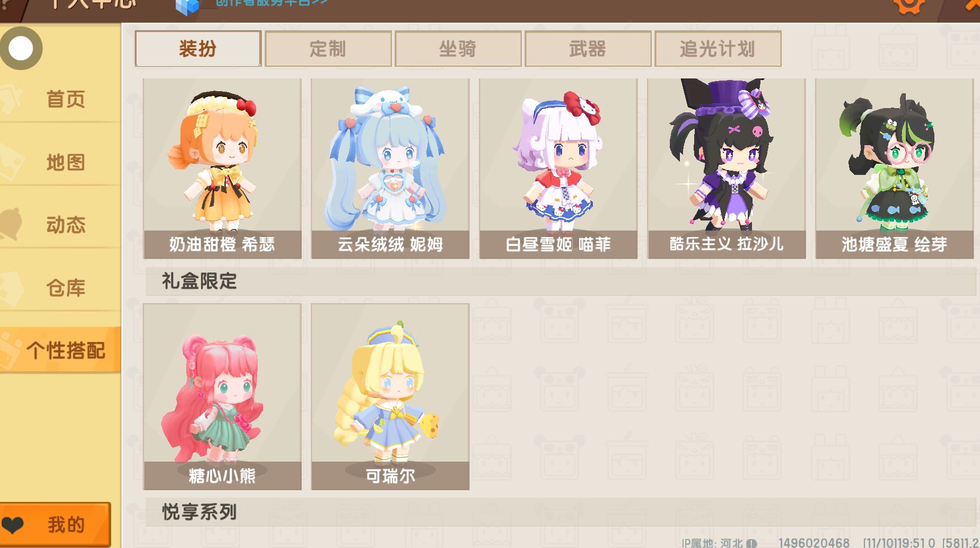Open the 坐骑 tab

pyautogui.click(x=458, y=49)
